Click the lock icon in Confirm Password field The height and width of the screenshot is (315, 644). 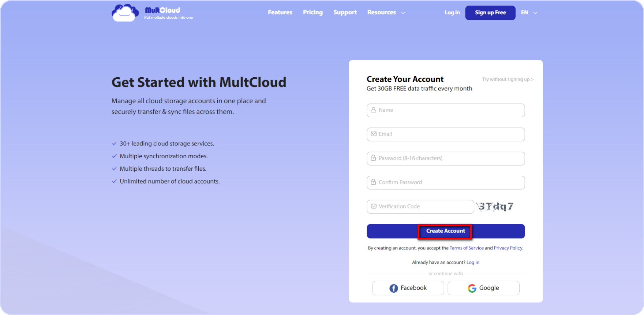point(373,182)
